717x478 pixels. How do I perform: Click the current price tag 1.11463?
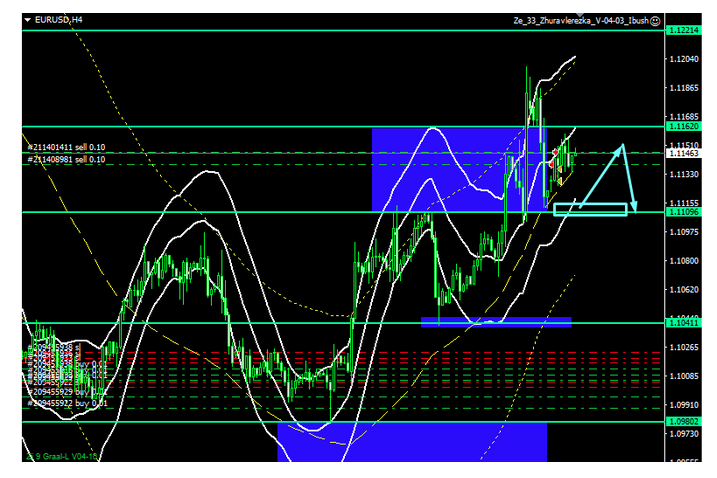[685, 155]
